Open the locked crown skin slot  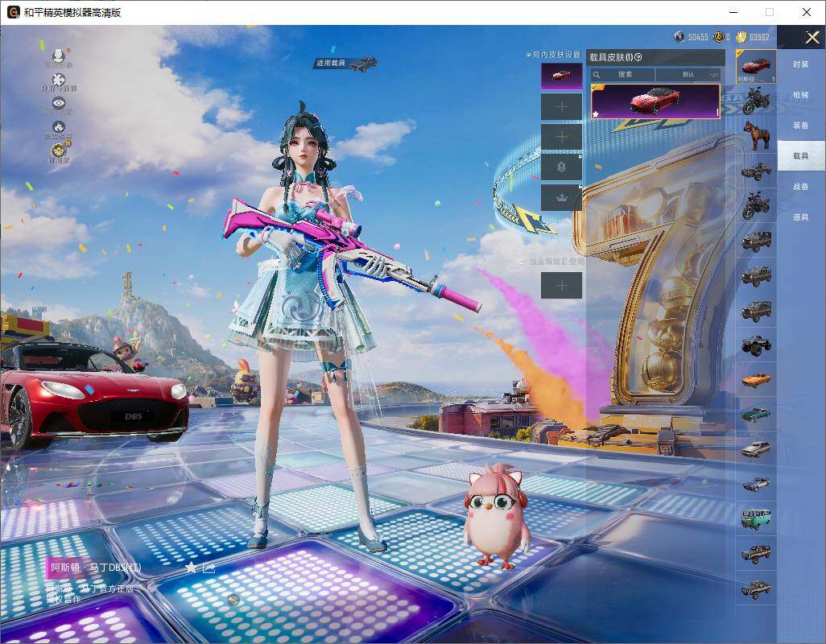click(562, 198)
